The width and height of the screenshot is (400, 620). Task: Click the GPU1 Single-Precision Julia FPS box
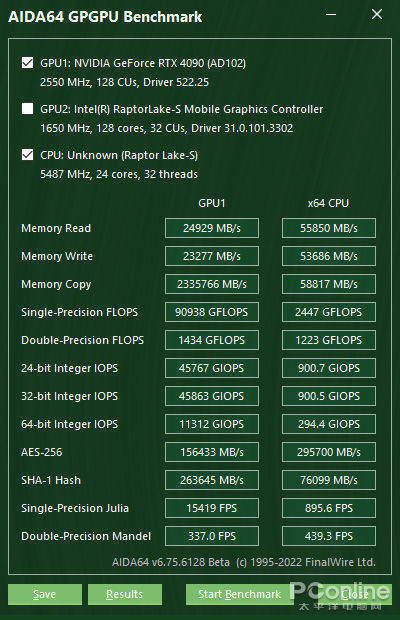click(212, 508)
